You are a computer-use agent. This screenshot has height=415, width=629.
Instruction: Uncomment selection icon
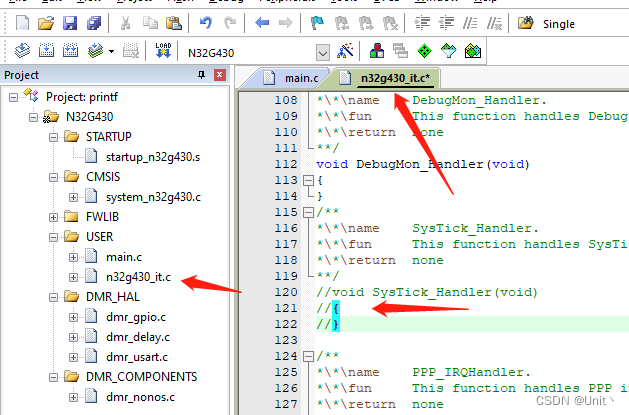point(494,23)
